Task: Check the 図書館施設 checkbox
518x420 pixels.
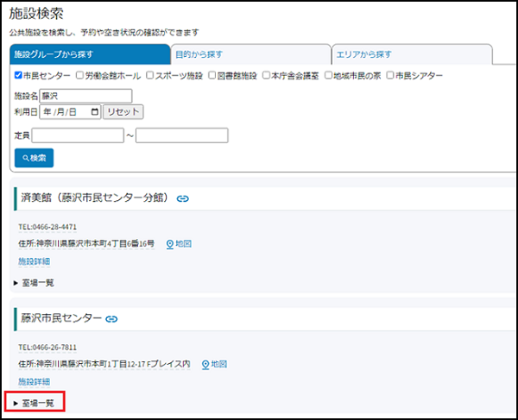Action: 212,75
